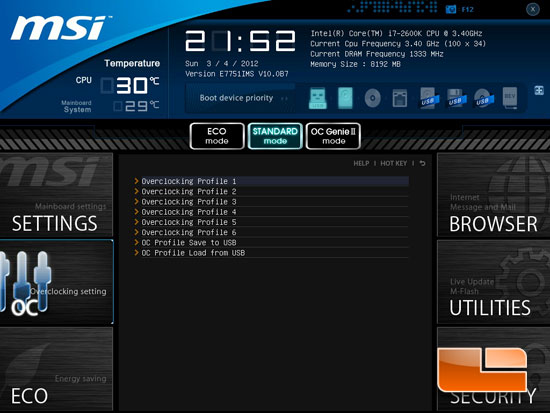Close the BIOS with the X button
Screen dimensions: 550x413
pyautogui.click(x=532, y=9)
